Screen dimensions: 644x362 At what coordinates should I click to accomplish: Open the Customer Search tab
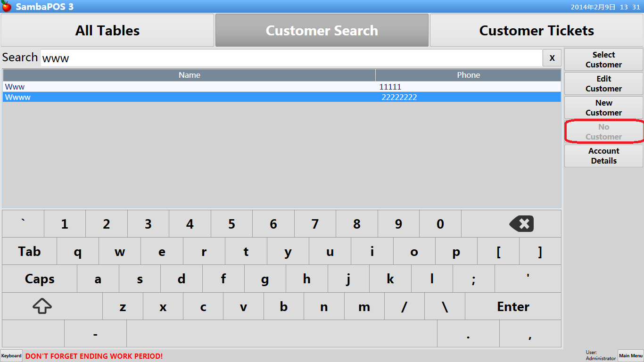tap(322, 31)
